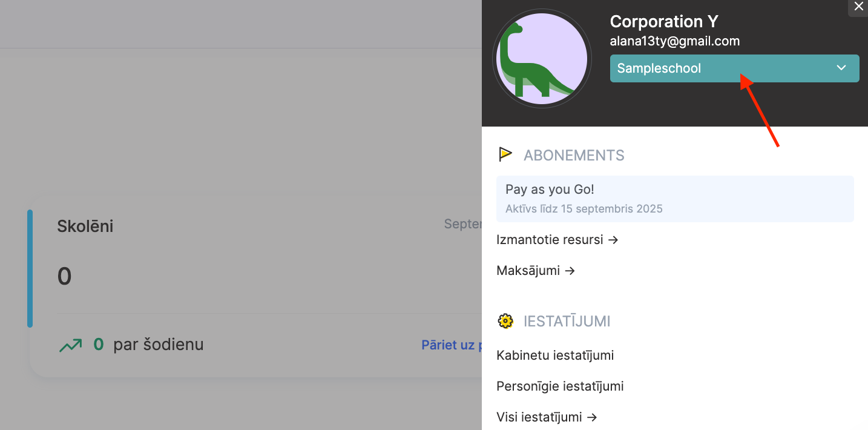Click the month label in Skolēni card
This screenshot has width=868, height=430.
[462, 224]
